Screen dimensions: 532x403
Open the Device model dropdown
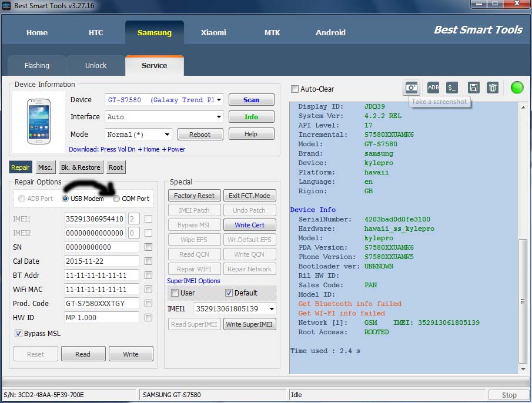point(219,100)
